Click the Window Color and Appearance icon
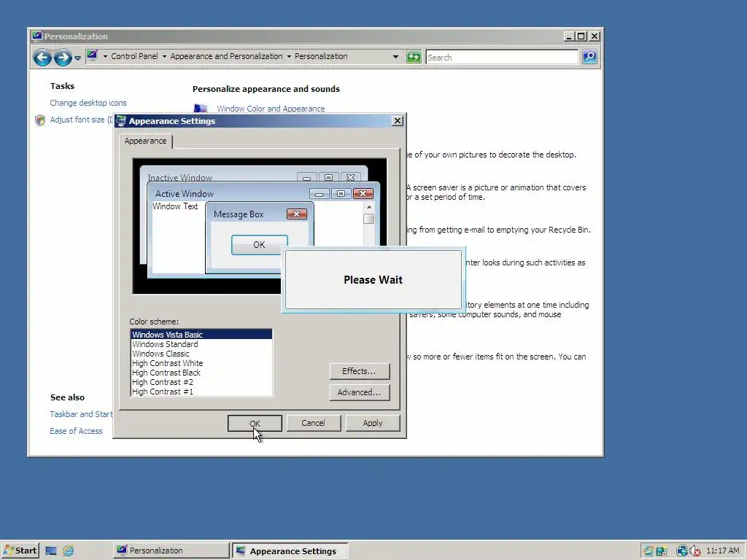 (201, 109)
